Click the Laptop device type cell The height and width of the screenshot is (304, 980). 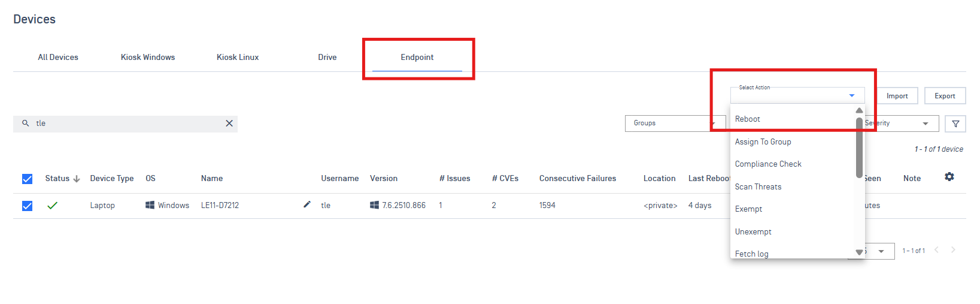pyautogui.click(x=102, y=206)
